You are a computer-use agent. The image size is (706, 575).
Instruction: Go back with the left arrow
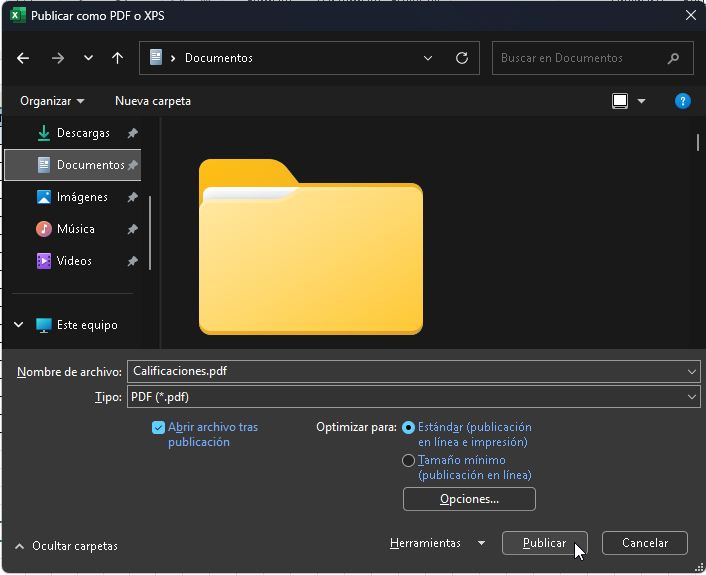click(23, 58)
